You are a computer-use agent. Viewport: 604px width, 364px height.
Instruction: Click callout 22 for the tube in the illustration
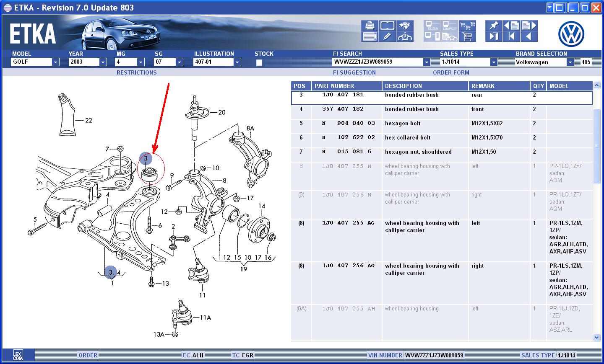(89, 121)
